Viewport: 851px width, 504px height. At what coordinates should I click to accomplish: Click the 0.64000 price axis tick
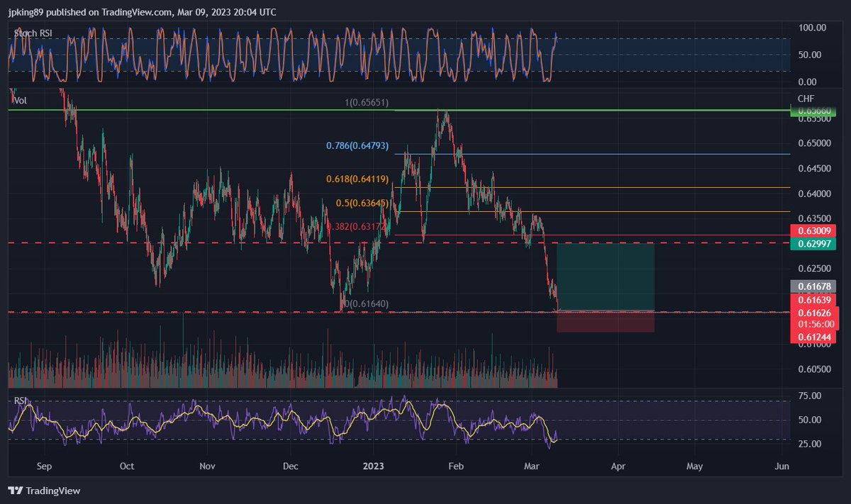point(815,194)
